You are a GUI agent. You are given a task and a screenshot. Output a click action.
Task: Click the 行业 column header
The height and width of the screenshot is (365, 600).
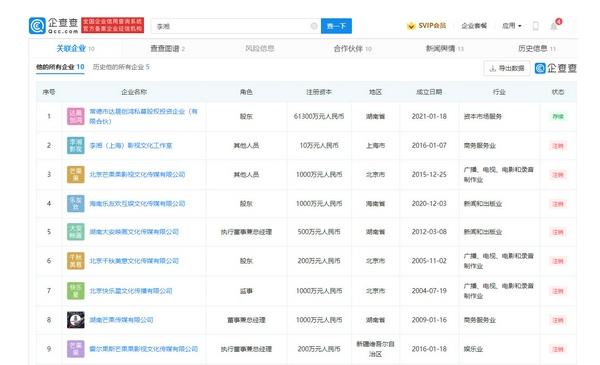tap(499, 92)
